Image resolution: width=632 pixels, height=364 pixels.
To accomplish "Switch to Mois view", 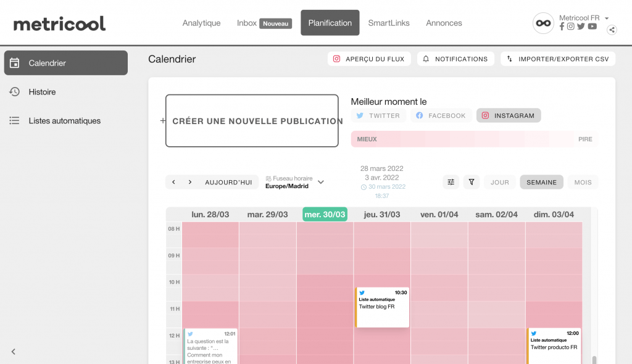I will tap(583, 182).
